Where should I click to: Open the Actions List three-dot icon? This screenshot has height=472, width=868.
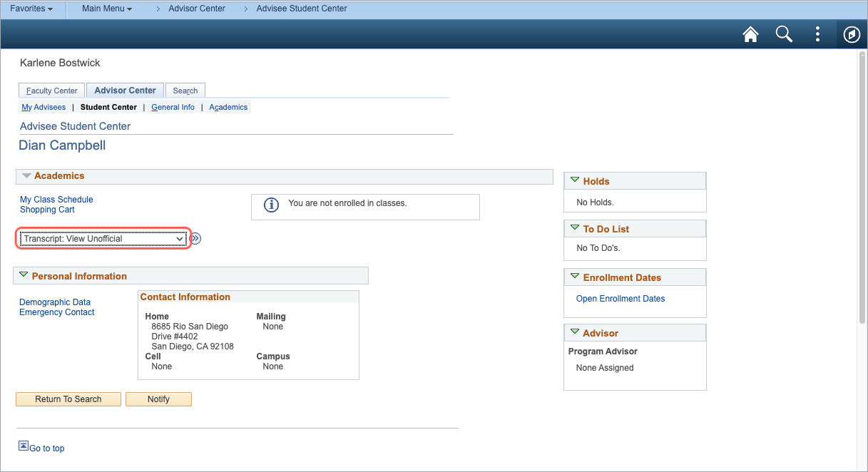tap(817, 34)
